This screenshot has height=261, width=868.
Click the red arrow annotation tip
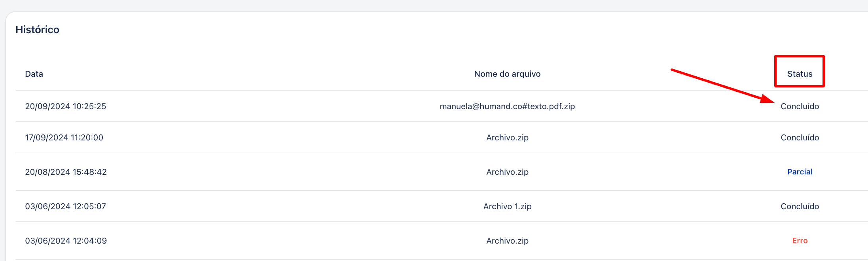772,102
